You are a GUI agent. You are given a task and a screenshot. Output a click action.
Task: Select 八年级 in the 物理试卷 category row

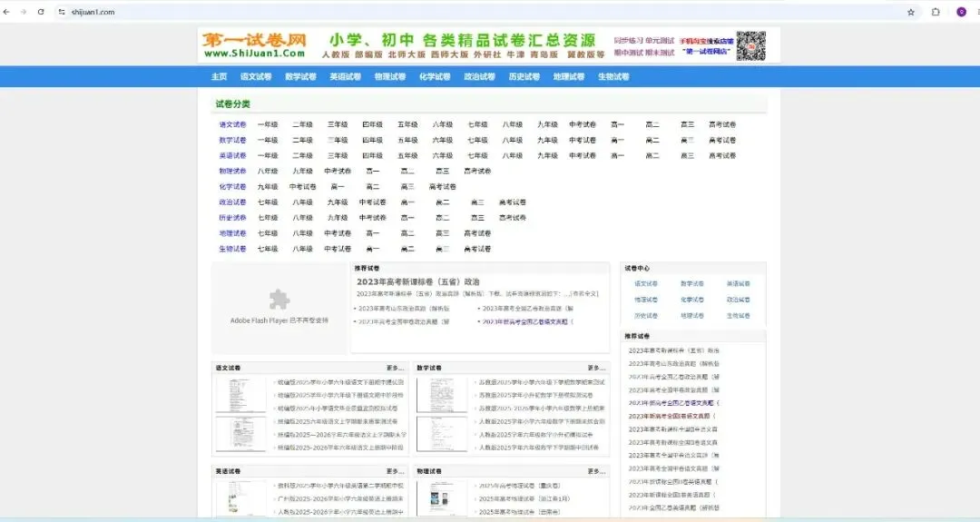268,171
